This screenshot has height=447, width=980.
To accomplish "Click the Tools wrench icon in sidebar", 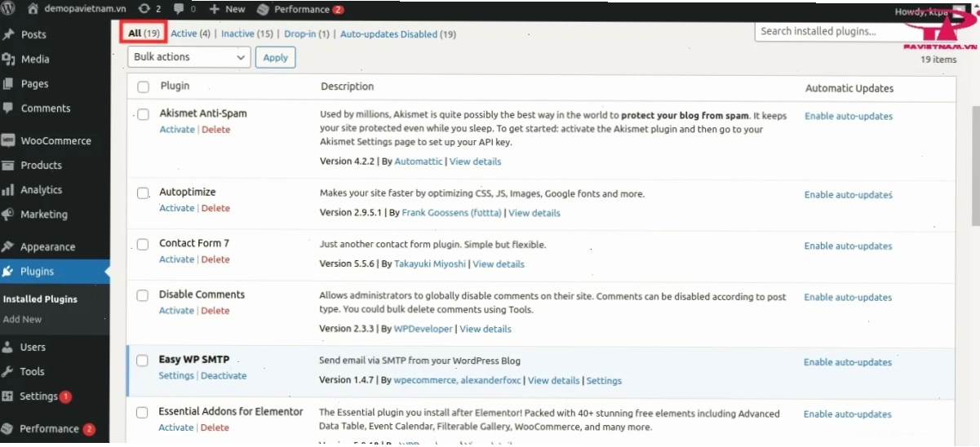I will 8,371.
